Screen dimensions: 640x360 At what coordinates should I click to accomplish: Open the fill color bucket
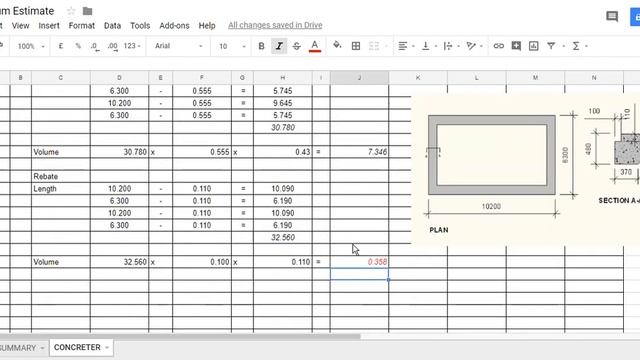tap(337, 45)
